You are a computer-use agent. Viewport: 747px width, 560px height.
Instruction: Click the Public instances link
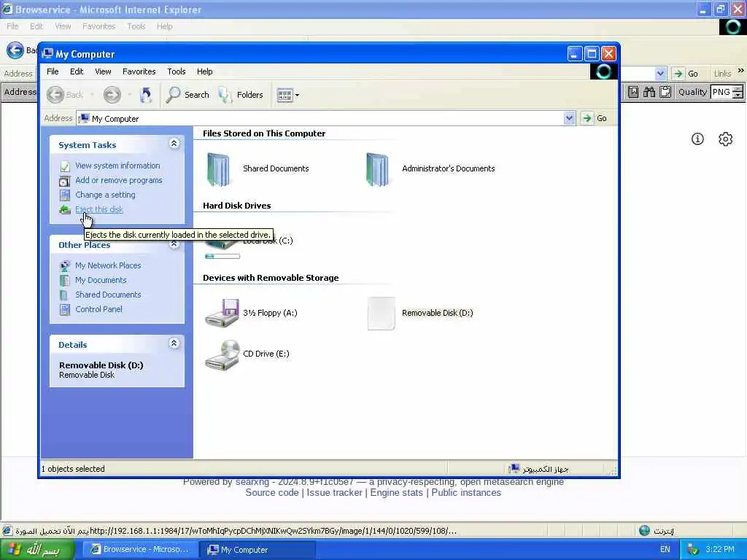coord(466,493)
